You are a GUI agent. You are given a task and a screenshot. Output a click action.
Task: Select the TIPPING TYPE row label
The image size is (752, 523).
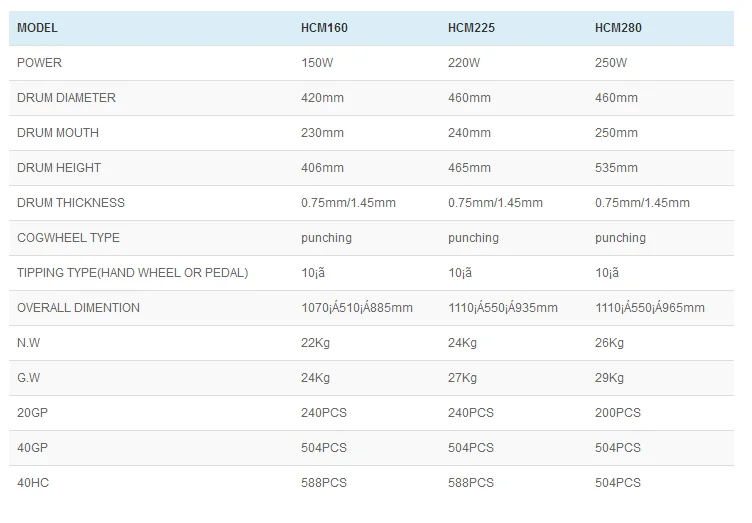point(132,273)
